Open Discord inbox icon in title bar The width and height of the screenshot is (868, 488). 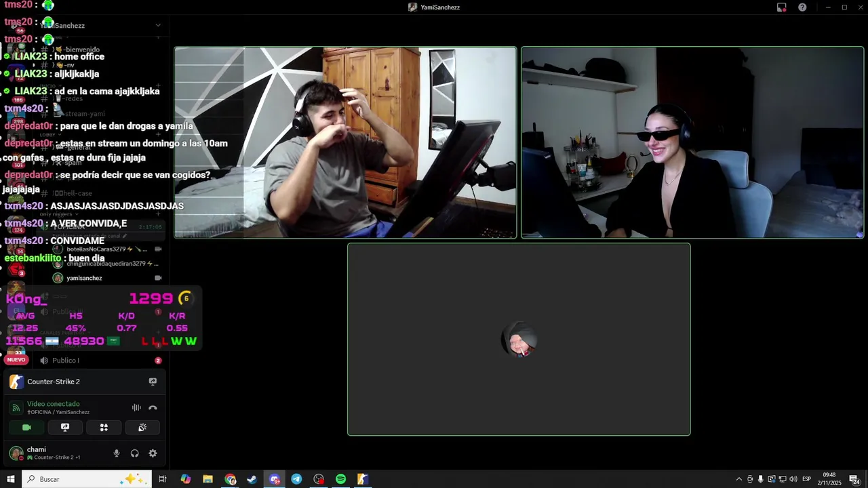tap(782, 7)
